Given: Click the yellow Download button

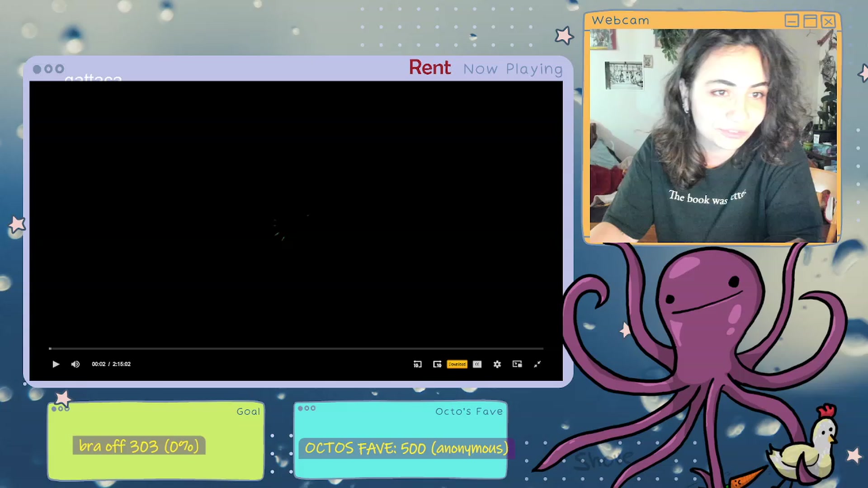Looking at the screenshot, I should [457, 364].
